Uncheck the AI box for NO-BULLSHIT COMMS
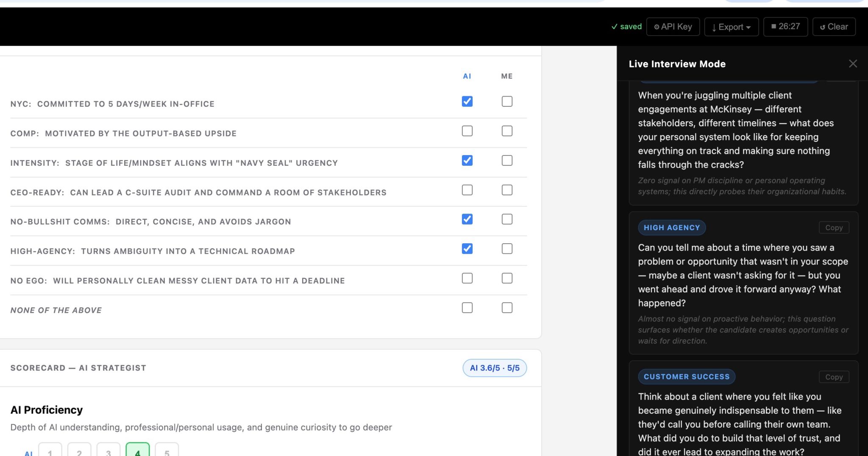This screenshot has height=456, width=868. pyautogui.click(x=467, y=219)
